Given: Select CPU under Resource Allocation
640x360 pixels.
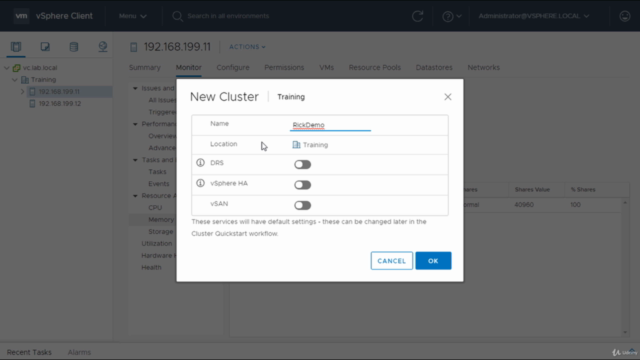Looking at the screenshot, I should (x=155, y=208).
